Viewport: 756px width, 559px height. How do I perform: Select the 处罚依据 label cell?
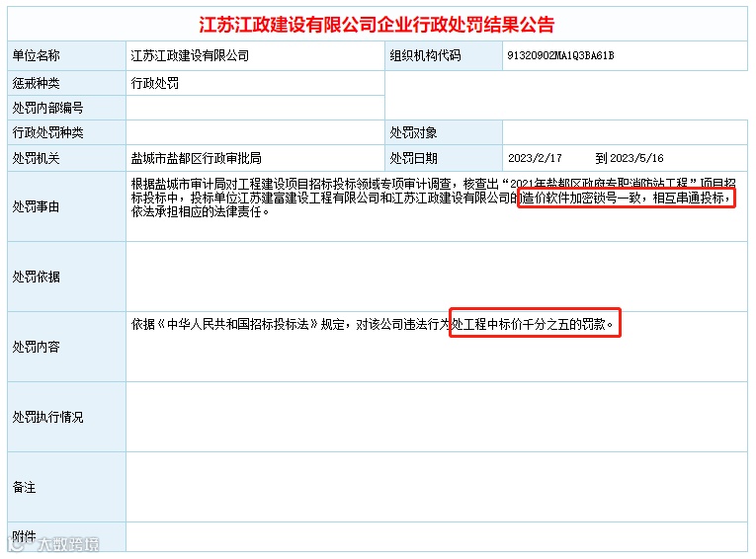coord(66,277)
